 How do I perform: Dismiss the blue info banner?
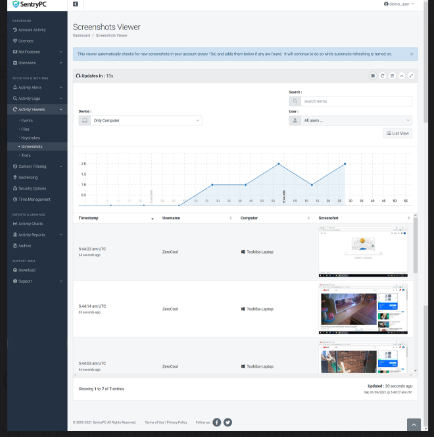[411, 54]
